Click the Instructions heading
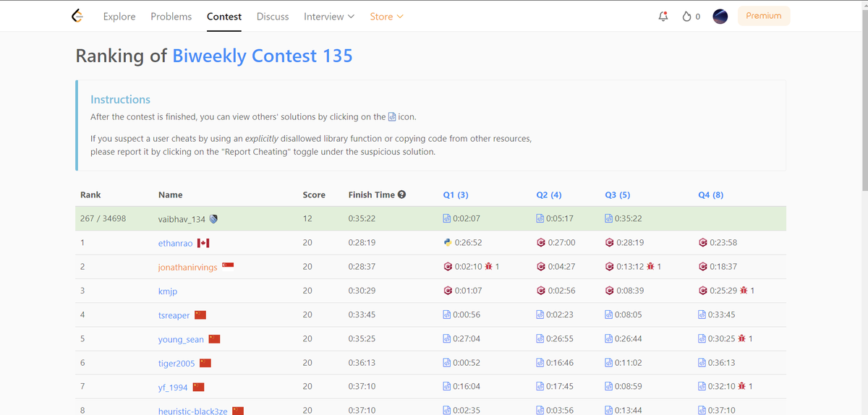868x415 pixels. point(121,100)
